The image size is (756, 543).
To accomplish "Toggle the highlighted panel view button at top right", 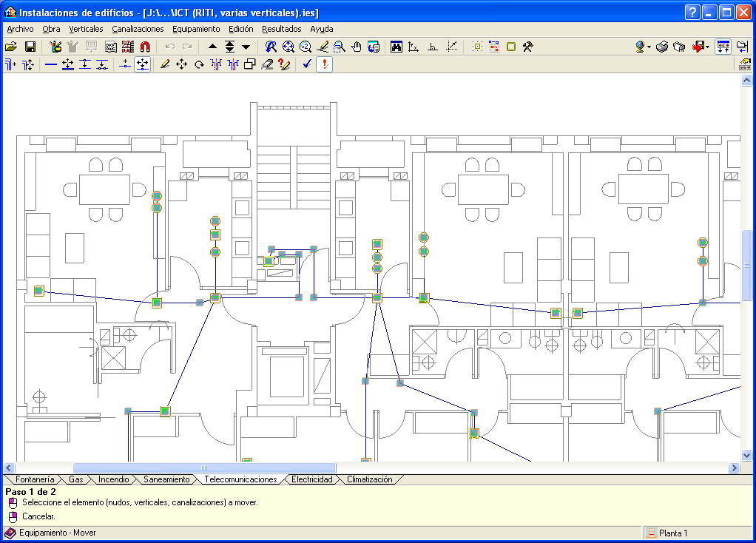I will coord(723,47).
